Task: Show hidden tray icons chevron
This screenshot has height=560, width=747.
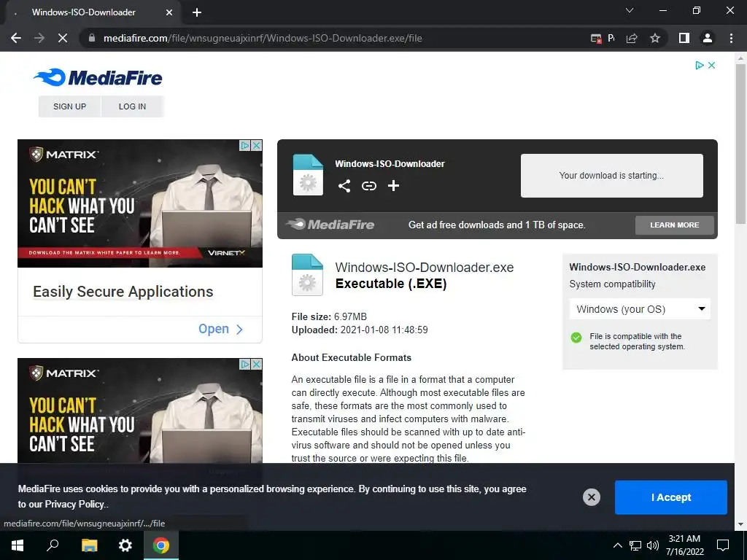Action: 617,545
